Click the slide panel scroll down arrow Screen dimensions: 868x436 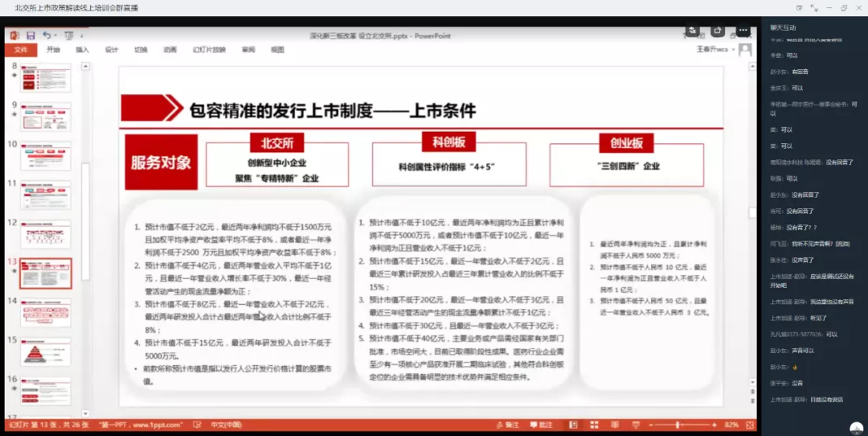coord(85,413)
